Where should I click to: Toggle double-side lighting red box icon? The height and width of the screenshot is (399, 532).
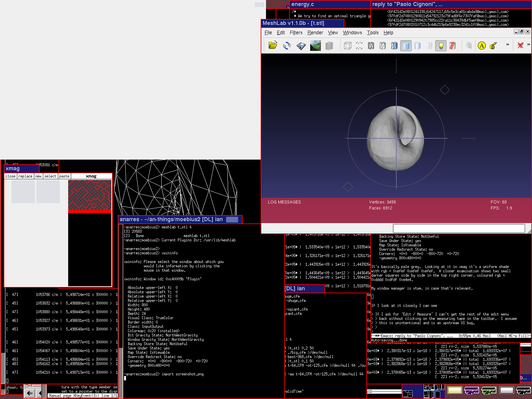[453, 46]
